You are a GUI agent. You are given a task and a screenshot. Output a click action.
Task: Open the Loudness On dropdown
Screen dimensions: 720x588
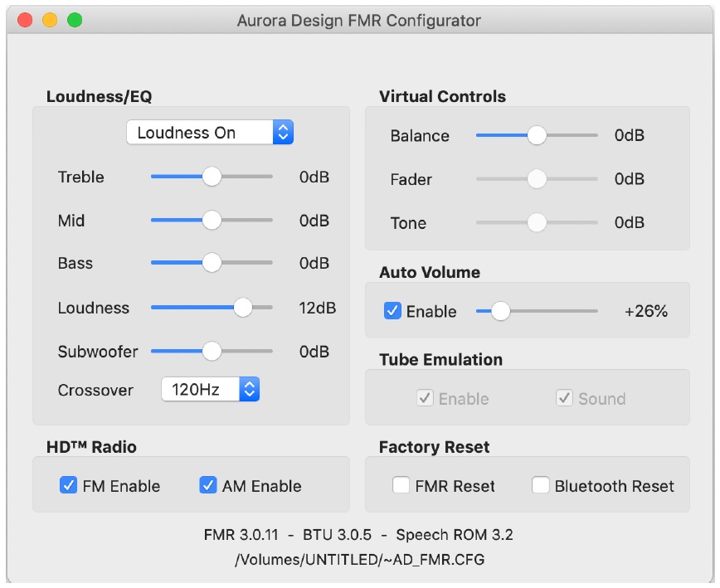210,133
